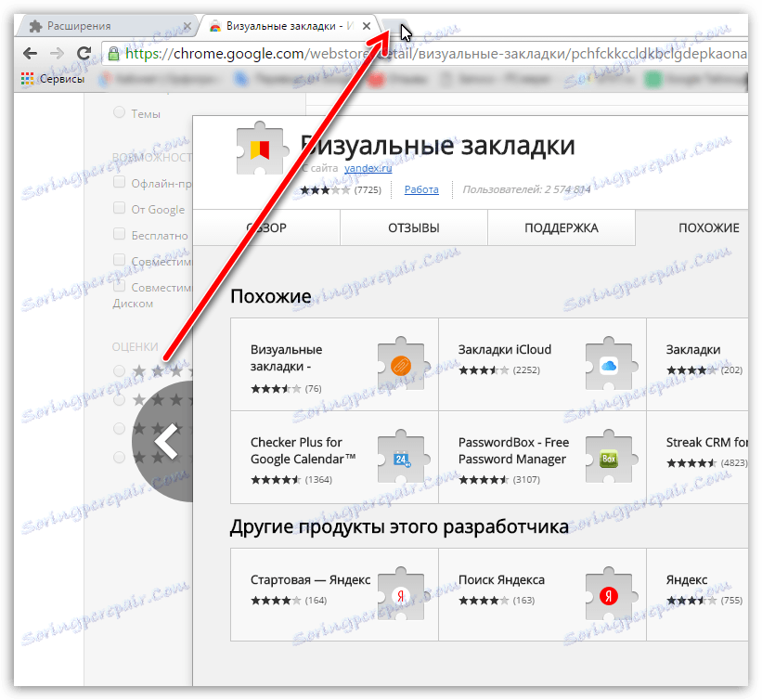Image resolution: width=762 pixels, height=700 pixels.
Task: Close the Визуальные закладки tab
Action: (x=367, y=26)
